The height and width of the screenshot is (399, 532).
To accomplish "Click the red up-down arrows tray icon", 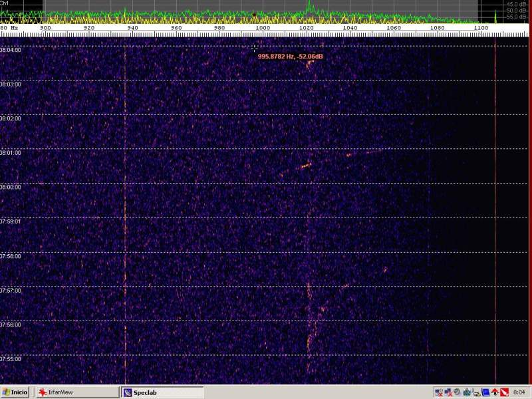I will point(495,392).
